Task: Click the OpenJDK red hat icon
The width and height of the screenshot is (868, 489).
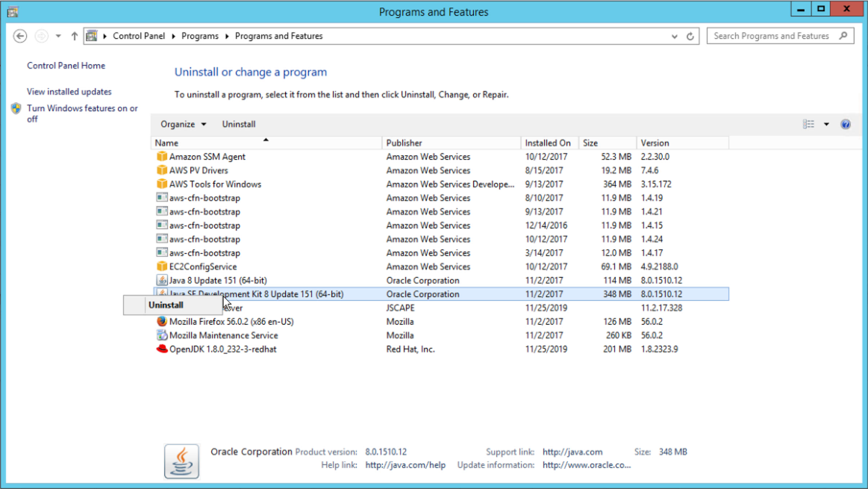Action: 163,349
